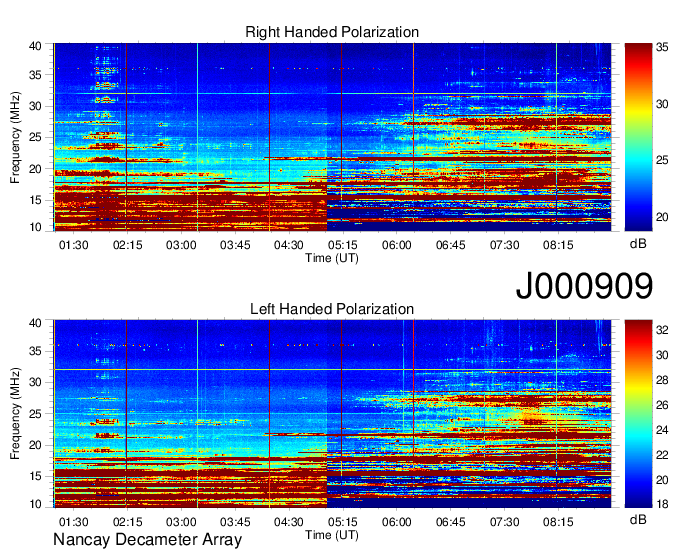Click the 06:00 time tick under Left Handed plot

[397, 522]
